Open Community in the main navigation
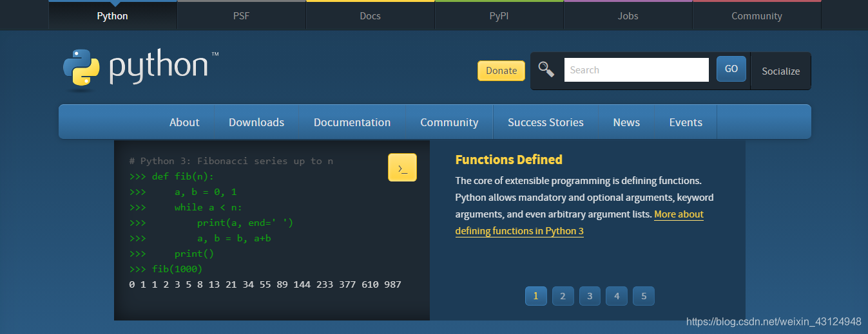Image resolution: width=868 pixels, height=334 pixels. [449, 122]
